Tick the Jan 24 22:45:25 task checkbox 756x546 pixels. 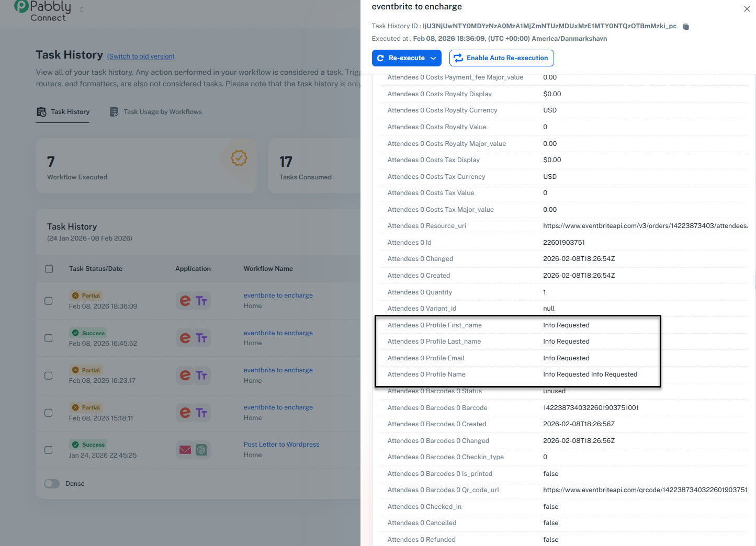pos(49,450)
